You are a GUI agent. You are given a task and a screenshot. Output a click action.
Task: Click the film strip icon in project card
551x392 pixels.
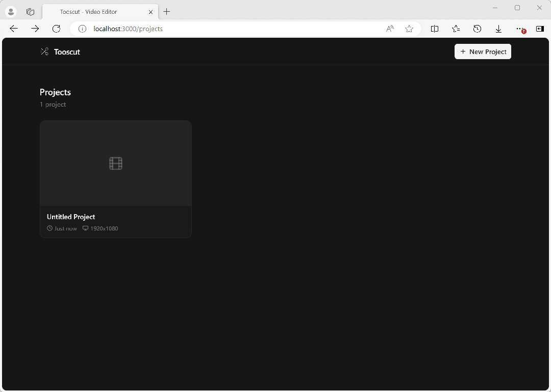116,163
